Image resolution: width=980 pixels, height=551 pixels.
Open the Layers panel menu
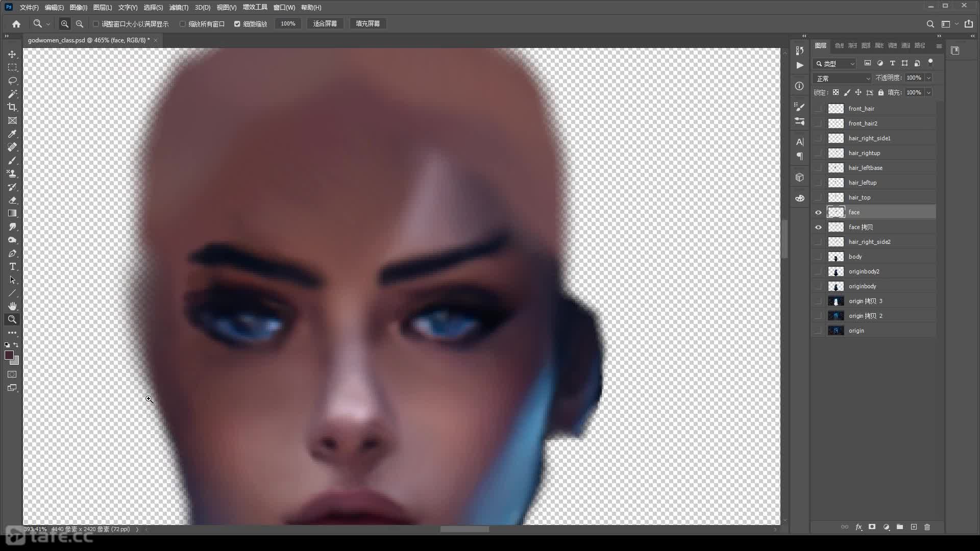click(939, 46)
